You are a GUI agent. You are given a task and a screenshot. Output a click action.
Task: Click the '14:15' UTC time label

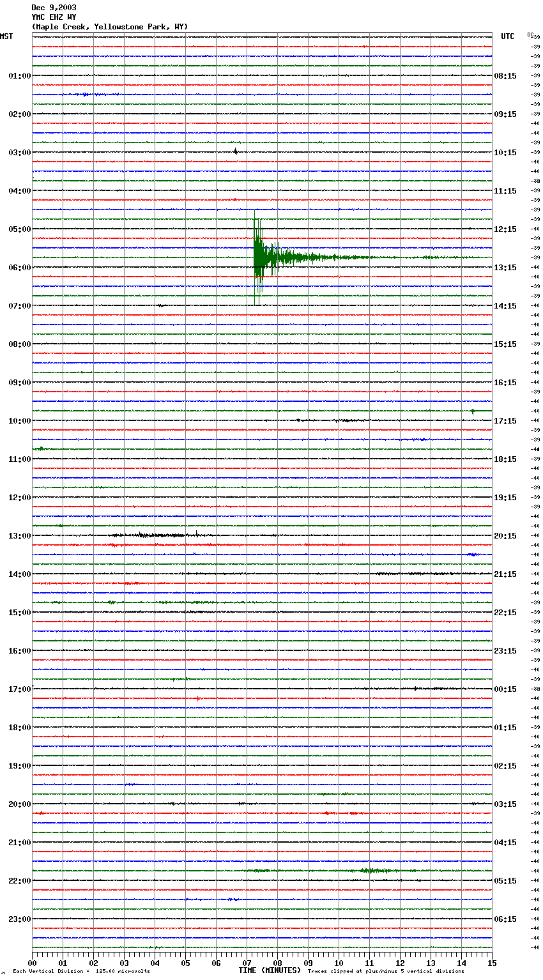pyautogui.click(x=505, y=306)
